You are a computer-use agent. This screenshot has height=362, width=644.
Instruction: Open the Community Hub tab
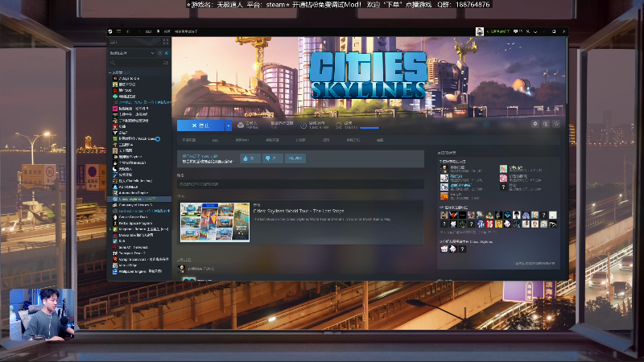(x=242, y=140)
